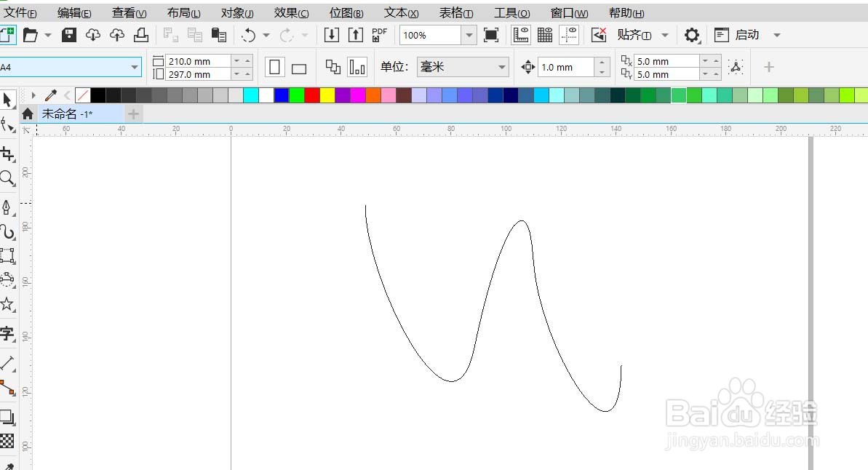
Task: Click the Export icon
Action: pos(355,35)
